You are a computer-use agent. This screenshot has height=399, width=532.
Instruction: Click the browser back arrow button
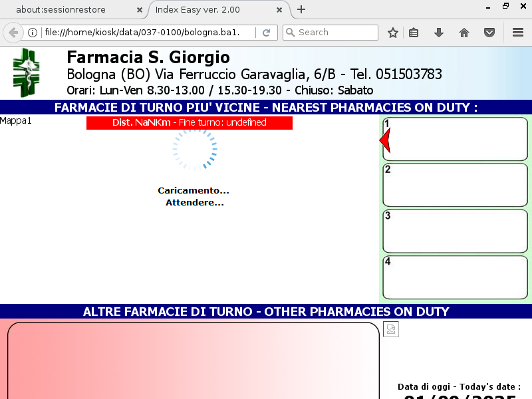pyautogui.click(x=13, y=33)
